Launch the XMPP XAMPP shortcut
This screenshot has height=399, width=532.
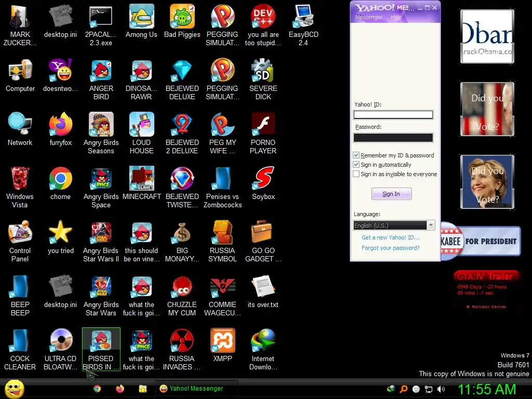(x=222, y=345)
